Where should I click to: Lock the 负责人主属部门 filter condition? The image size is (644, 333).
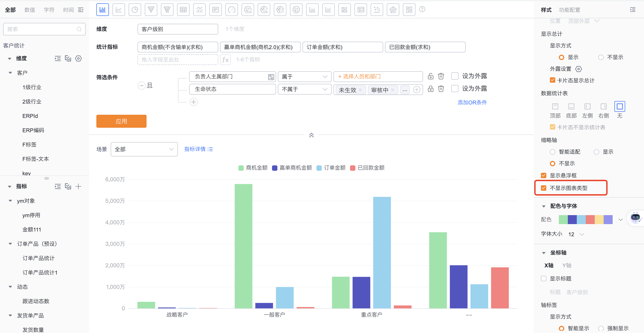click(x=430, y=76)
